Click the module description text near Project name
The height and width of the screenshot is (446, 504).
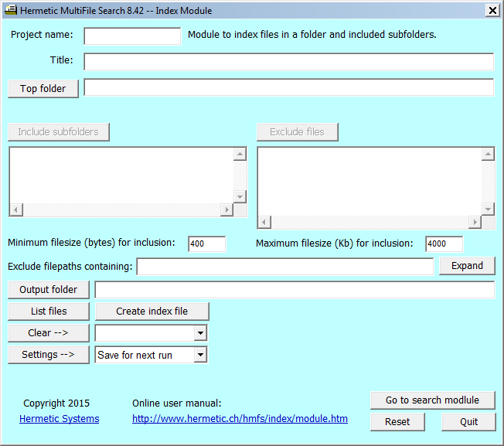coord(312,35)
